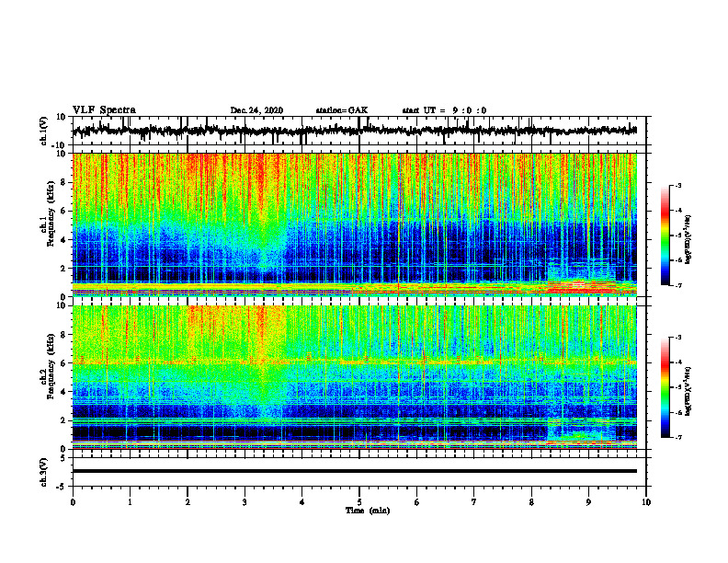Click the station=GAK label
This screenshot has width=728, height=563.
342,110
